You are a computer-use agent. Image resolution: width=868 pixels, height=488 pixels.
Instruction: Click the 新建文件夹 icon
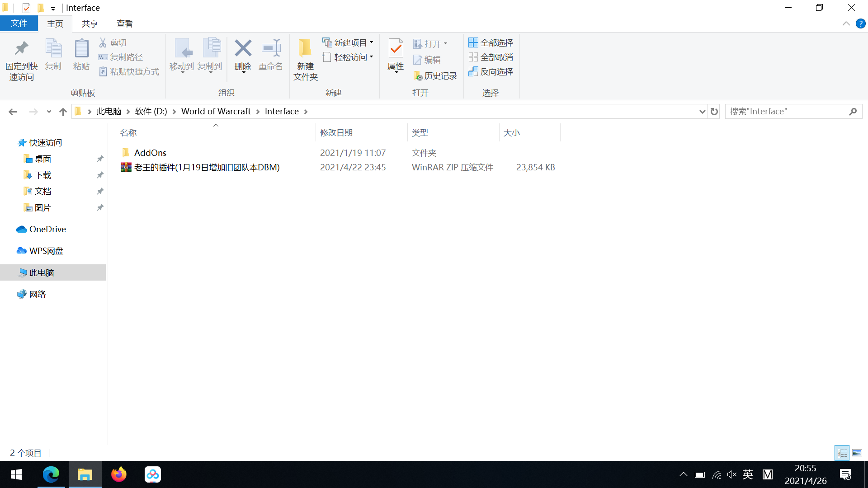click(x=305, y=59)
